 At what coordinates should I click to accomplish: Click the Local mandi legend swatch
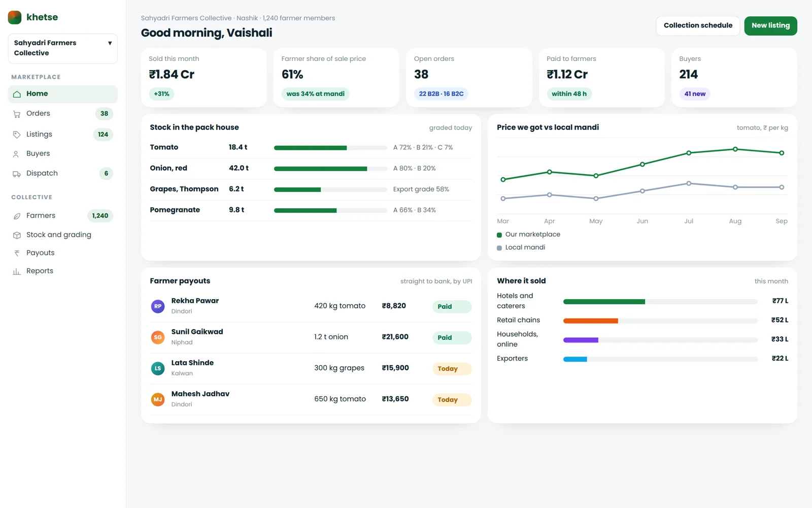(x=499, y=248)
